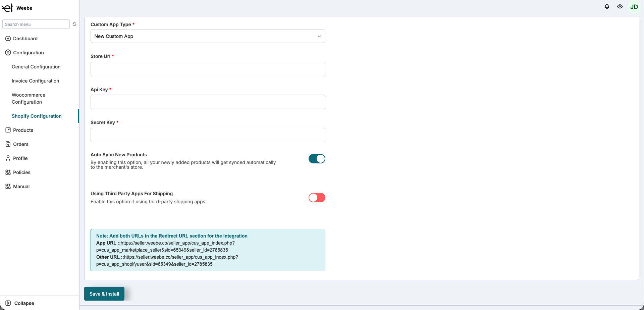The height and width of the screenshot is (310, 644).
Task: Open the Manual icon
Action: coord(8,187)
